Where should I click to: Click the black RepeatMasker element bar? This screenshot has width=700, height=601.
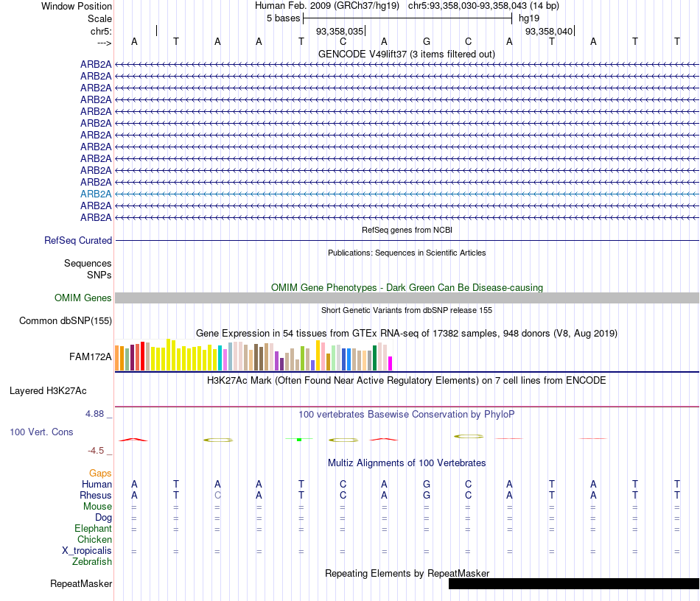(574, 583)
